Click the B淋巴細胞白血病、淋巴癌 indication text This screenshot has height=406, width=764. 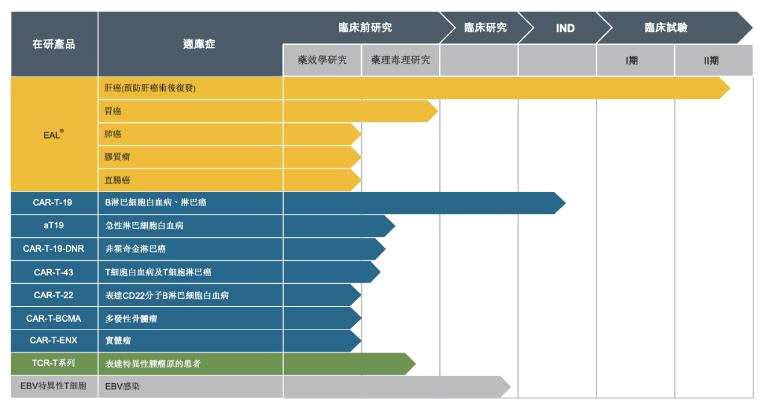tap(155, 202)
